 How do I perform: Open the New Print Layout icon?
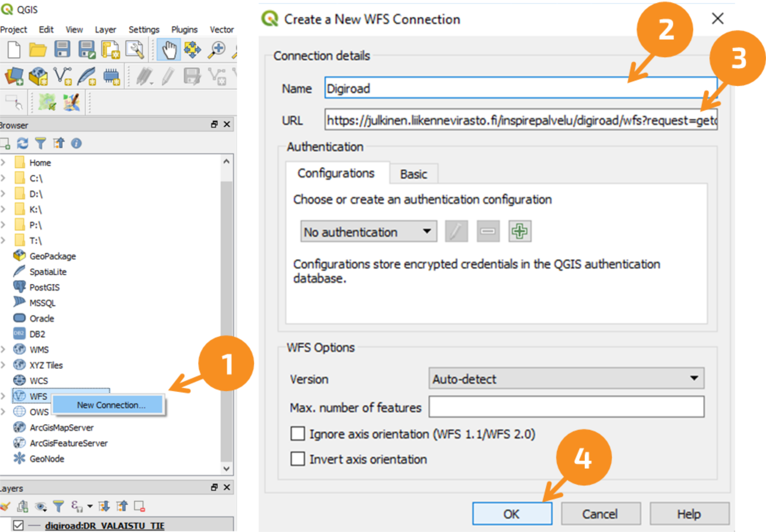(111, 50)
